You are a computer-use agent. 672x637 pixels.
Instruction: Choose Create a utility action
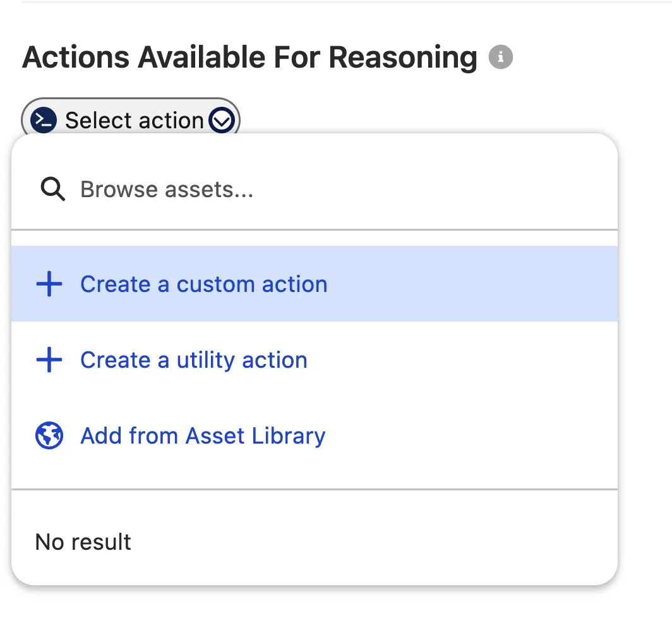[315, 360]
